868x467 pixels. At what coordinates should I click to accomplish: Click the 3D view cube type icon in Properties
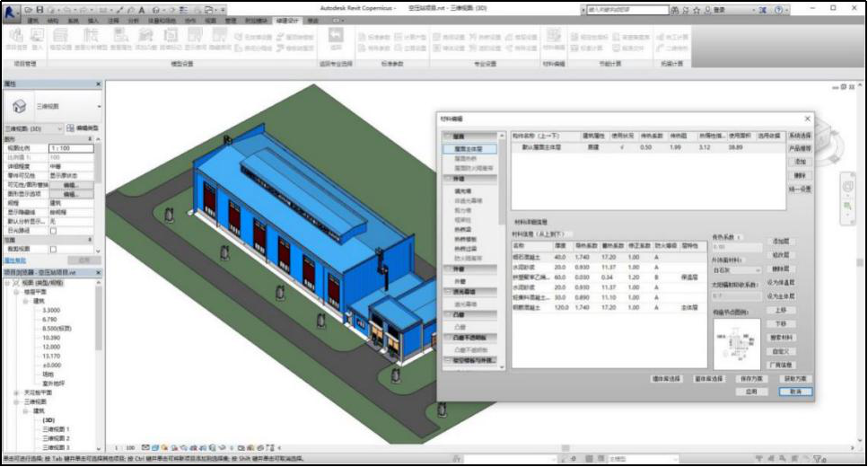[x=19, y=106]
